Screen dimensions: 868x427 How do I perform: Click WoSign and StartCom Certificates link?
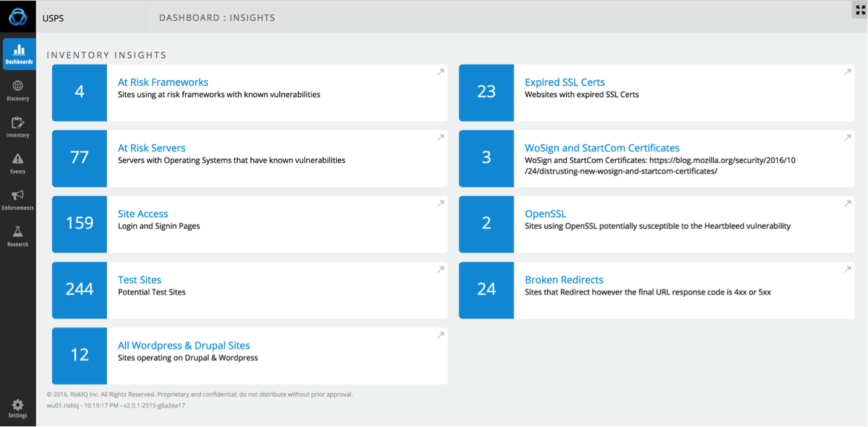click(x=602, y=148)
